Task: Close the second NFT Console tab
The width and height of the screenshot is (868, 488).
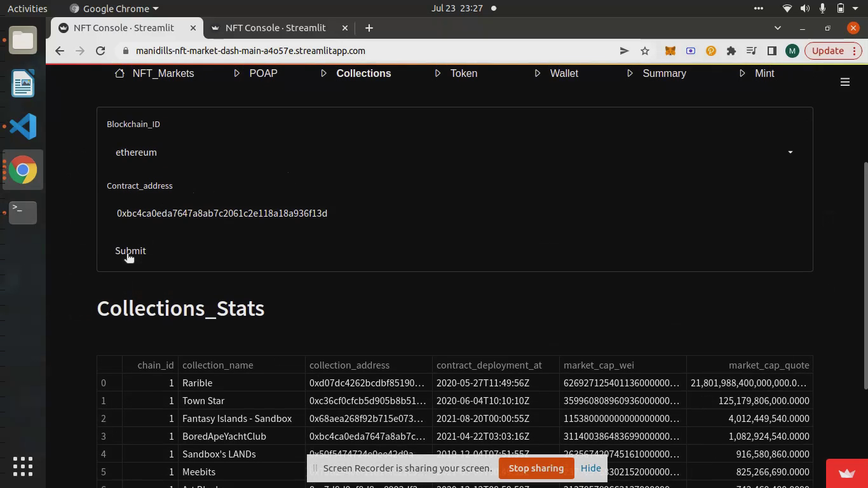Action: click(345, 28)
